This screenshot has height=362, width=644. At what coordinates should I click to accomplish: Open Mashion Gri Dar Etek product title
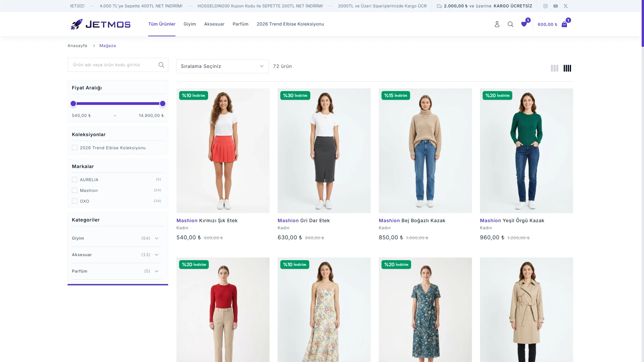point(304,220)
